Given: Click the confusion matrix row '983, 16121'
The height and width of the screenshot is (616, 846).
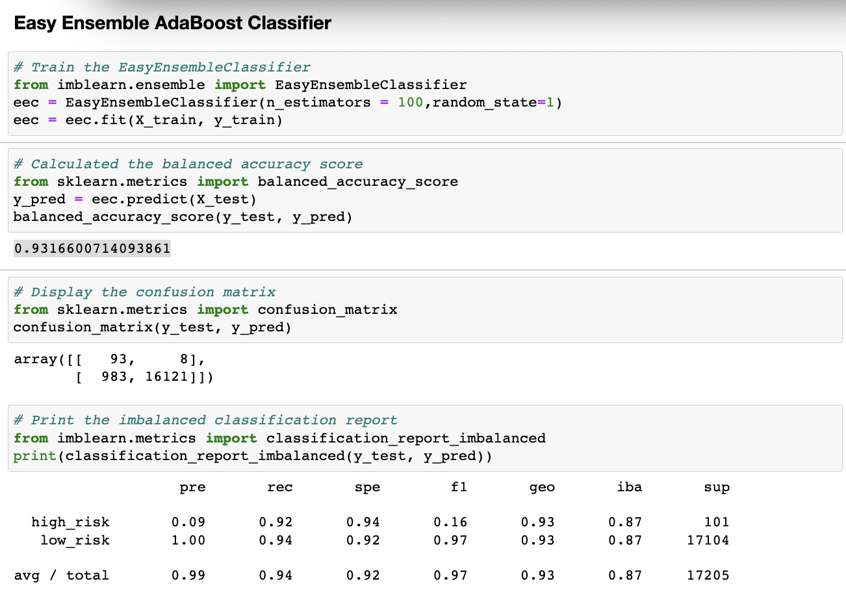Looking at the screenshot, I should pos(144,377).
